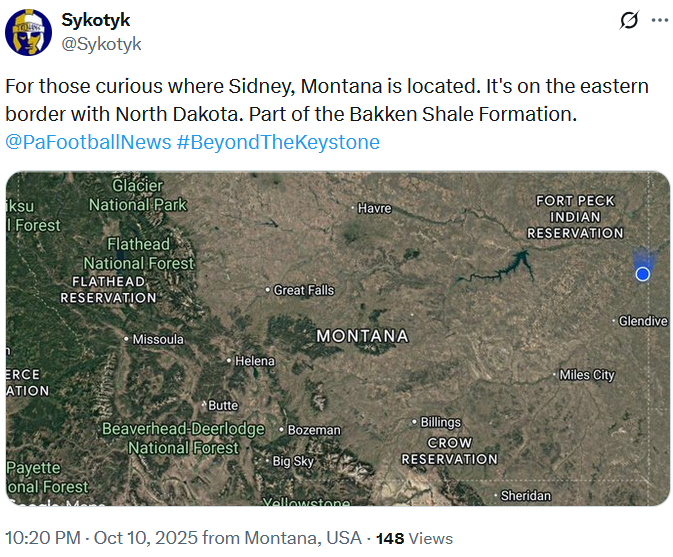Click the Sykotyk profile avatar
Image resolution: width=673 pixels, height=557 pixels.
(x=29, y=32)
